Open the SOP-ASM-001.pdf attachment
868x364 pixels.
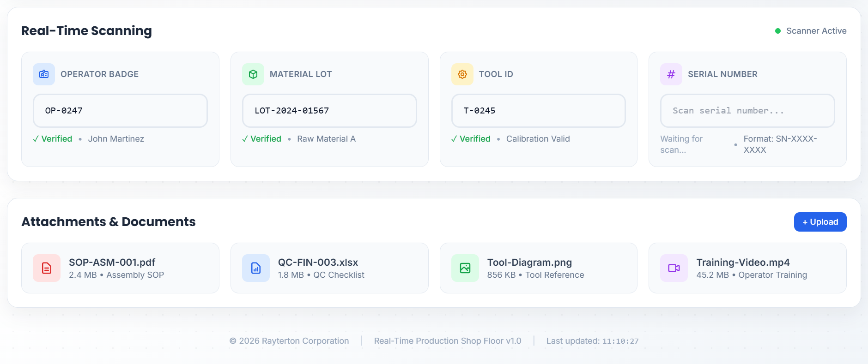click(112, 263)
